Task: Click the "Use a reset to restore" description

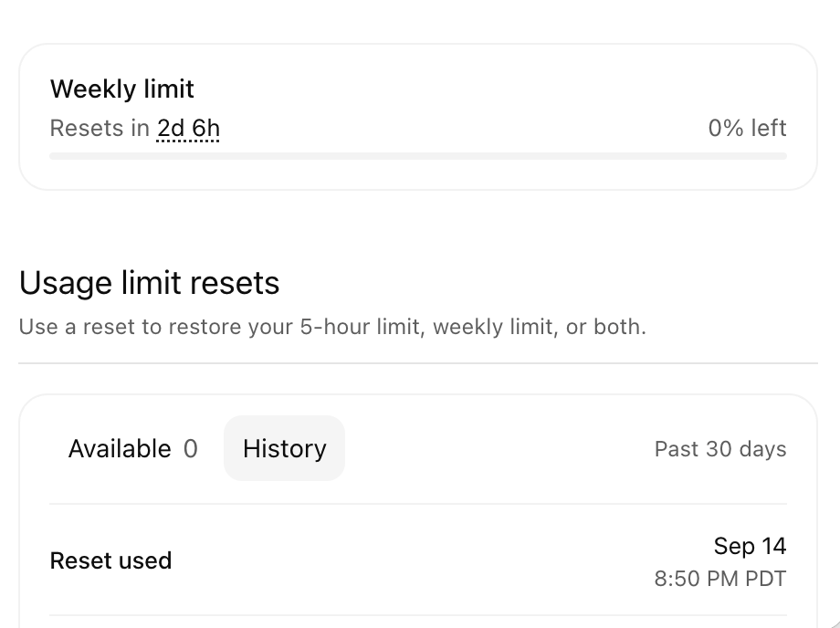Action: click(x=332, y=327)
